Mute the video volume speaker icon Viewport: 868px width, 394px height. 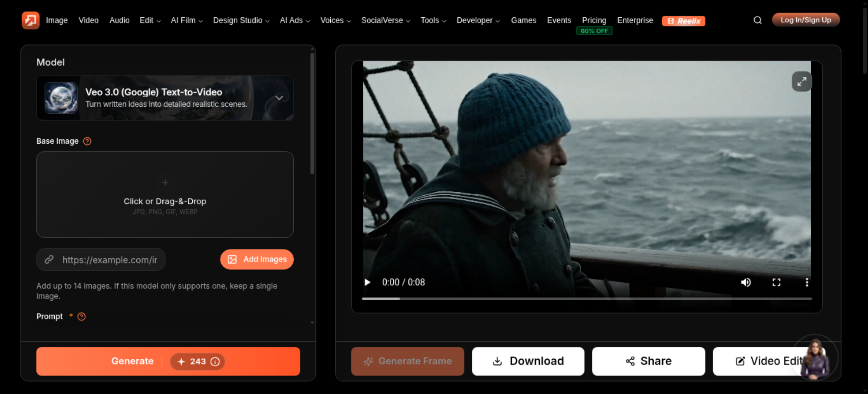[746, 282]
